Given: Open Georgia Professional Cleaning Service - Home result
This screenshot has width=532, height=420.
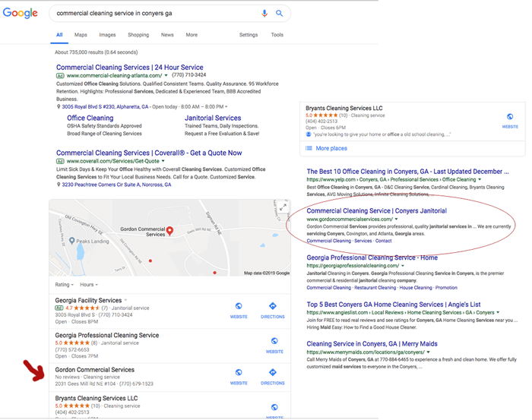Looking at the screenshot, I should coord(372,257).
